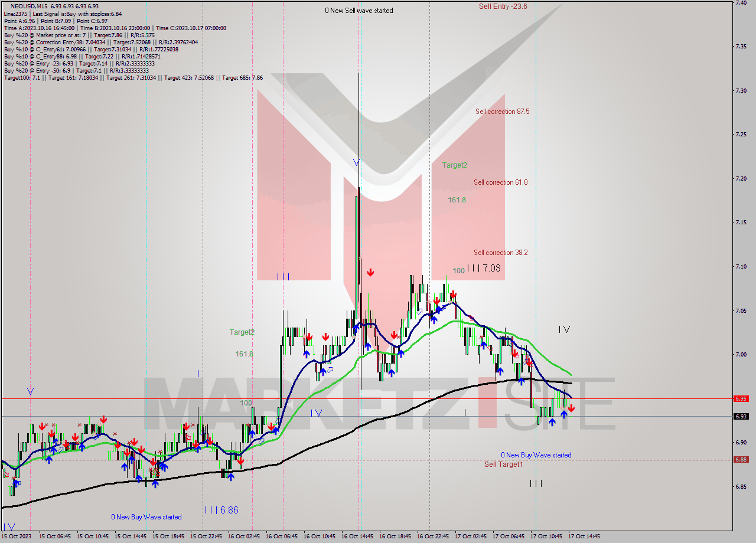The height and width of the screenshot is (543, 756).
Task: Click the 'Sell correction 87.5' label
Action: pos(502,112)
